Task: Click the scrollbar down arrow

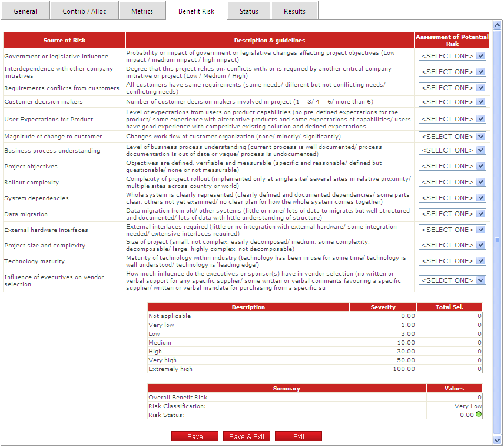Action: [498, 440]
